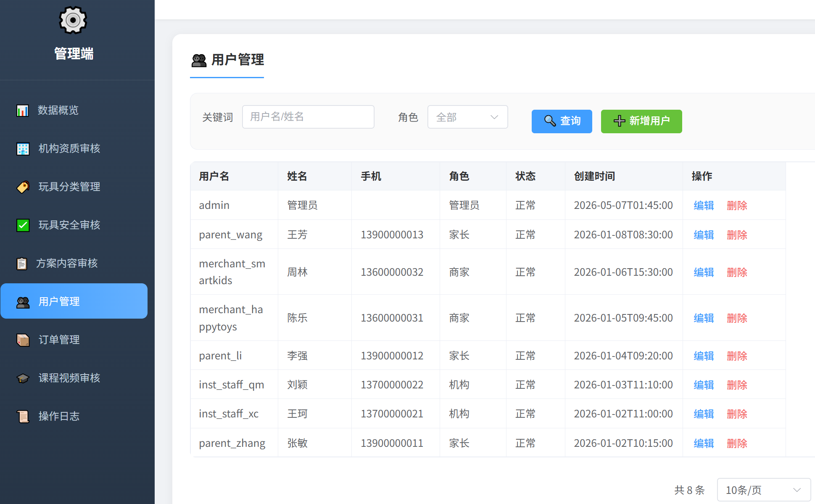
Task: Click the 用户管理 page heading tab
Action: click(x=227, y=60)
